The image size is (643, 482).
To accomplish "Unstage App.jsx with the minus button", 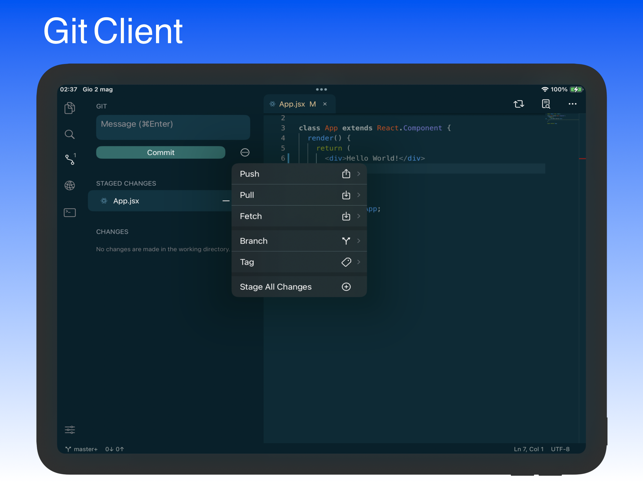I will [x=226, y=201].
